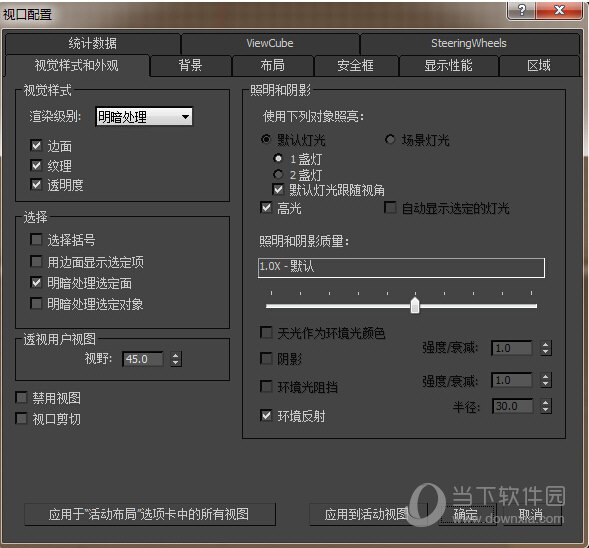Click the 视野 value field 45.0
The image size is (589, 548).
click(x=143, y=359)
